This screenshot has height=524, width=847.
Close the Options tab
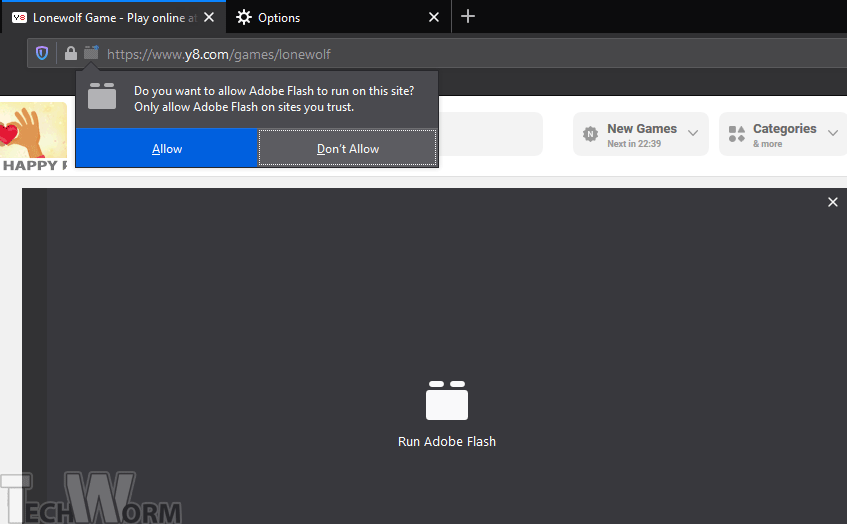pyautogui.click(x=434, y=17)
